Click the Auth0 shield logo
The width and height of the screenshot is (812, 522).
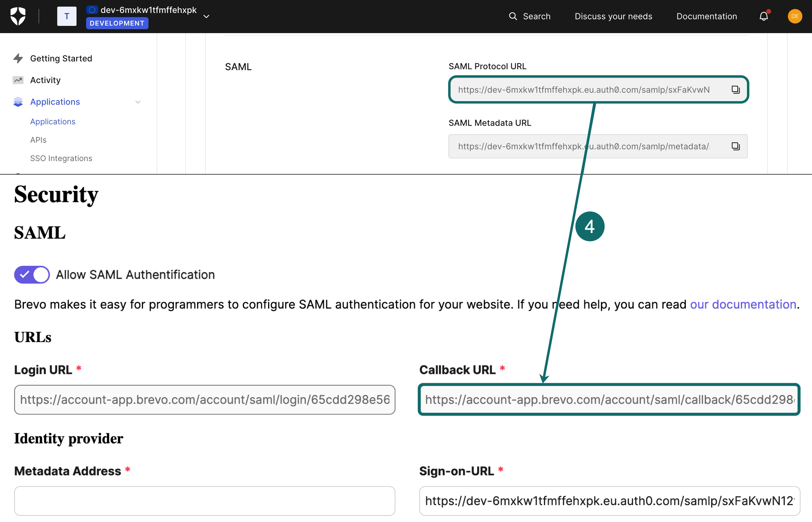(19, 16)
